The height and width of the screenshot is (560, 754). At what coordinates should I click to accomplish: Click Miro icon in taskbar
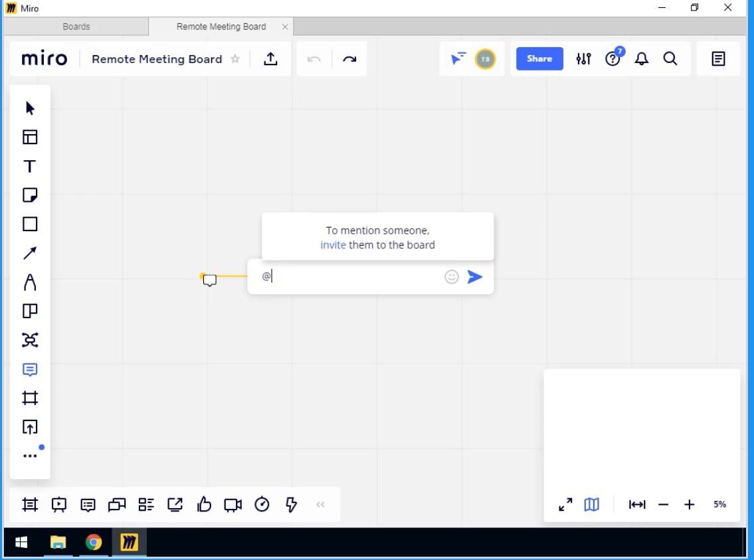pos(129,543)
